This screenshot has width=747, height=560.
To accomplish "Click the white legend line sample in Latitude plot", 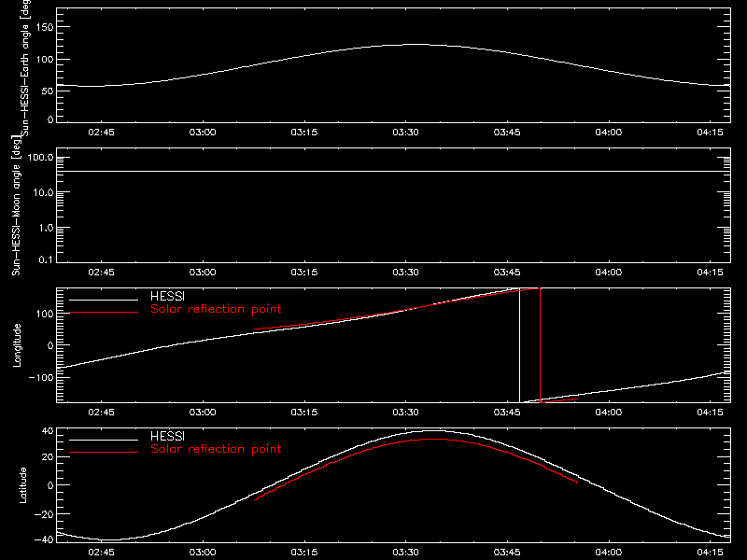I will 104,440.
